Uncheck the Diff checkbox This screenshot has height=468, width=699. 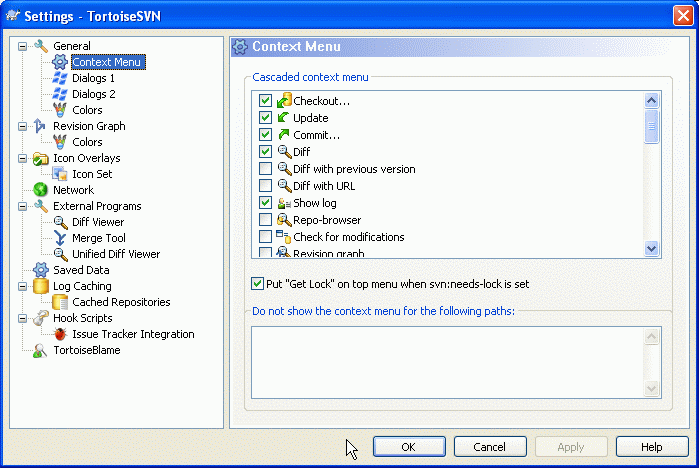click(265, 152)
